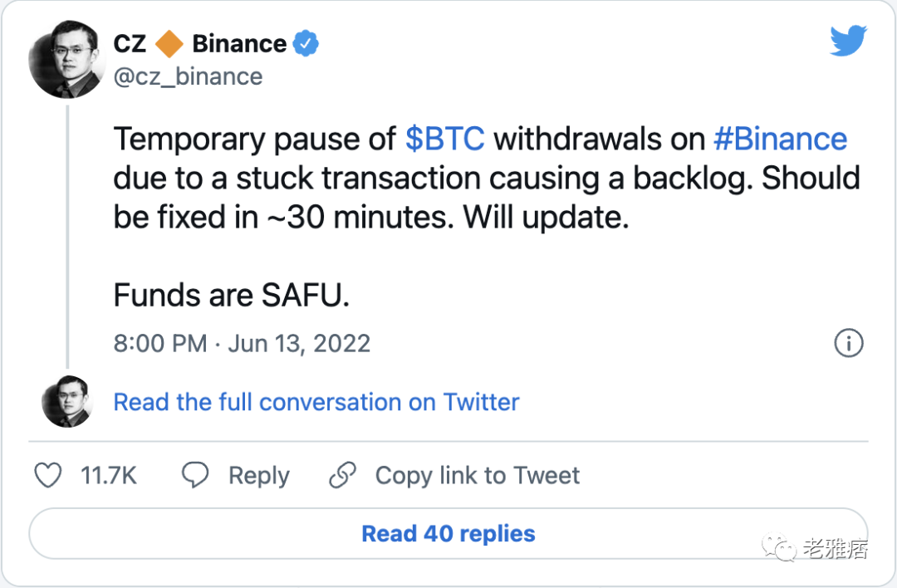Open the $BTC cashtag link
The height and width of the screenshot is (588, 897).
444,139
